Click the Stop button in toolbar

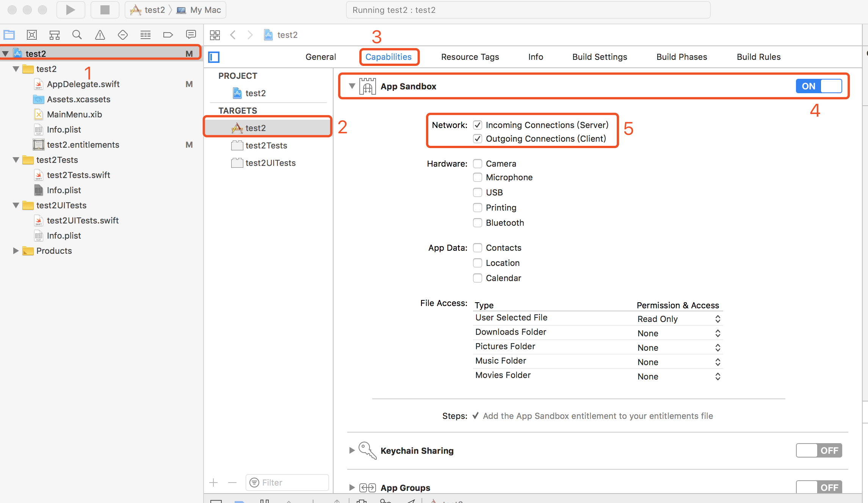click(105, 10)
